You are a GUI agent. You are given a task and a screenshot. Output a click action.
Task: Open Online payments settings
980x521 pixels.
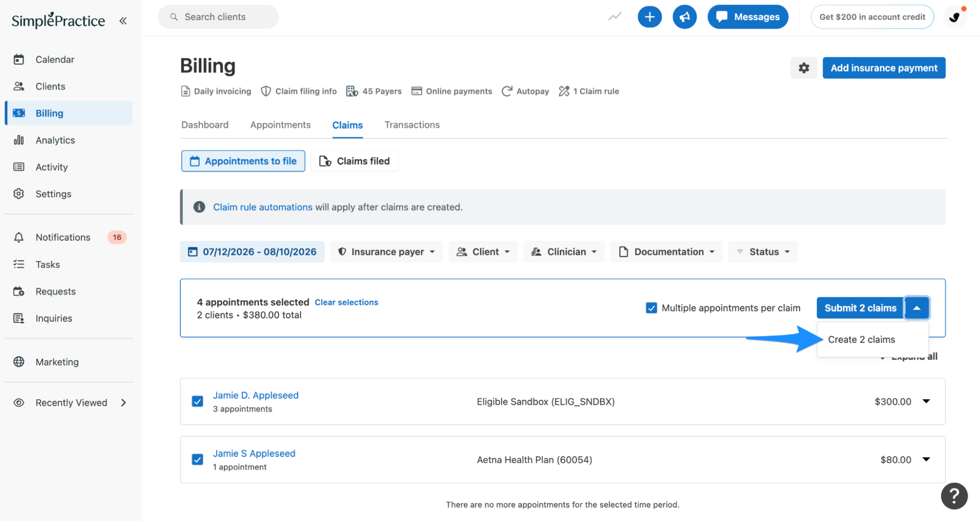(452, 91)
